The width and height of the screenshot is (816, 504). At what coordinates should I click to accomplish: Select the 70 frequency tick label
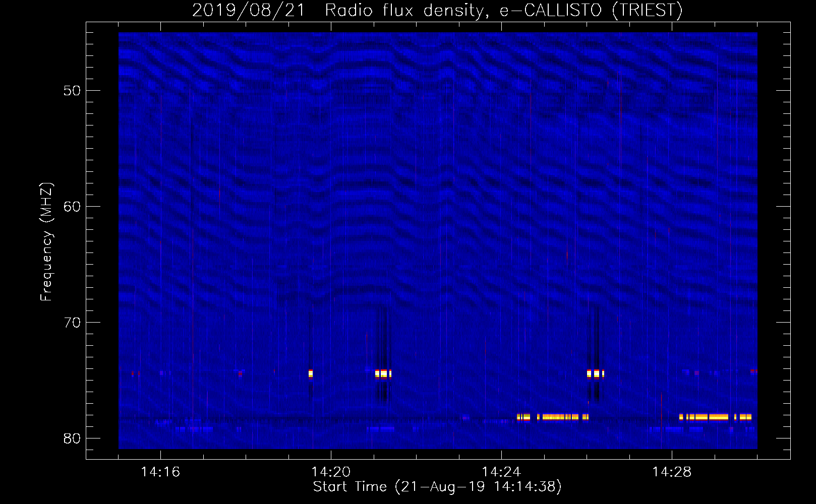click(x=72, y=323)
